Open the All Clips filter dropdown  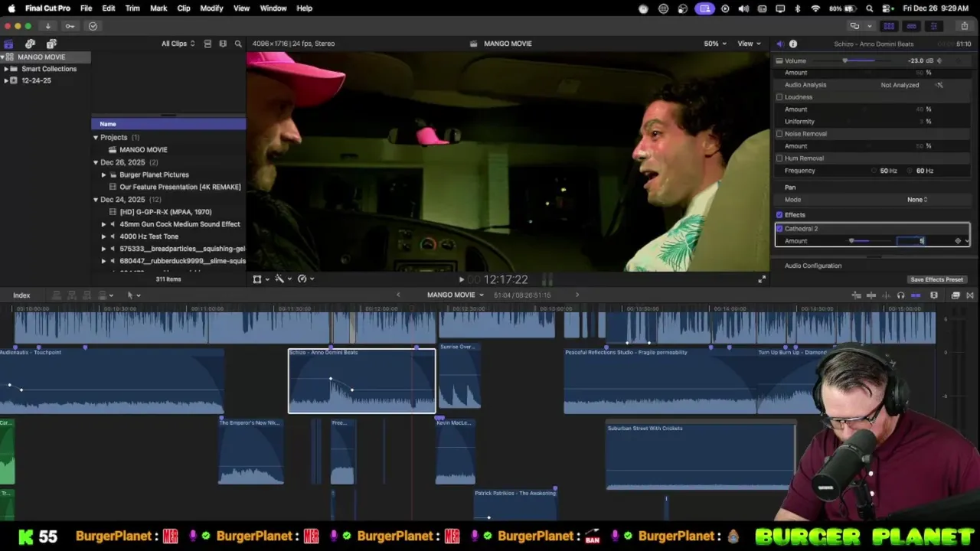[x=178, y=44]
